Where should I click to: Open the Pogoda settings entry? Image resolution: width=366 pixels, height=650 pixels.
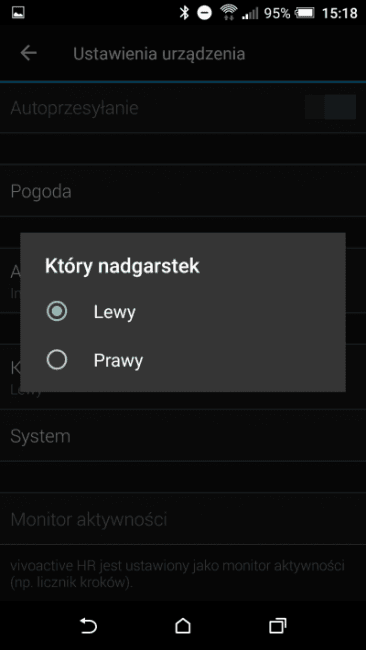183,191
